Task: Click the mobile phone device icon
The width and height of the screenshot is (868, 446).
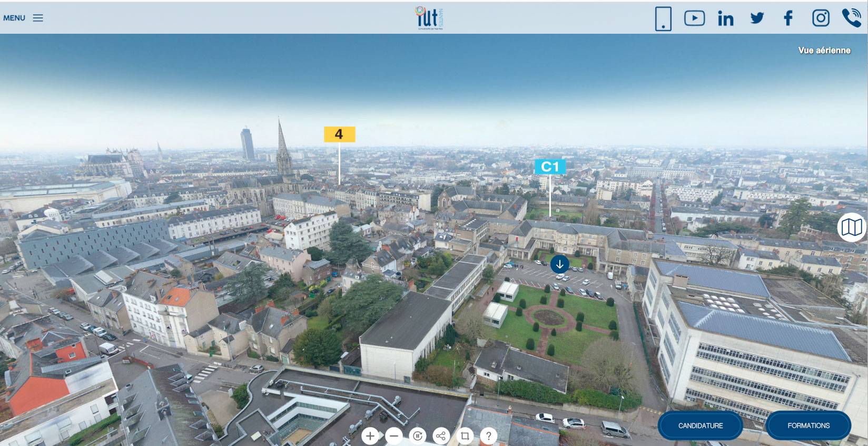Action: pyautogui.click(x=663, y=18)
